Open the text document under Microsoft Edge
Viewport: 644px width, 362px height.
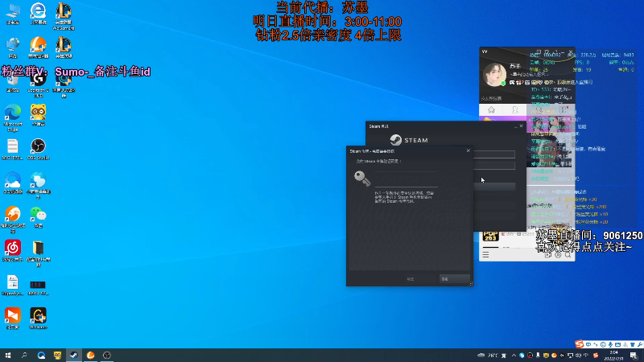pyautogui.click(x=13, y=149)
